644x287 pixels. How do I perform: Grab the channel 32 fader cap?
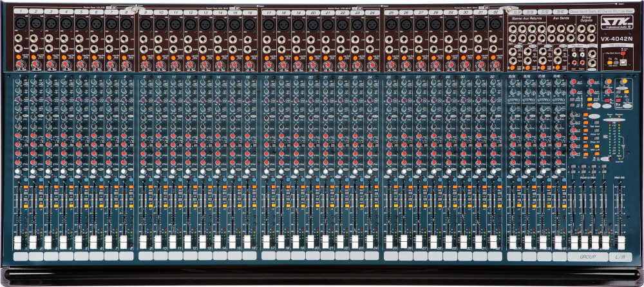click(x=493, y=242)
